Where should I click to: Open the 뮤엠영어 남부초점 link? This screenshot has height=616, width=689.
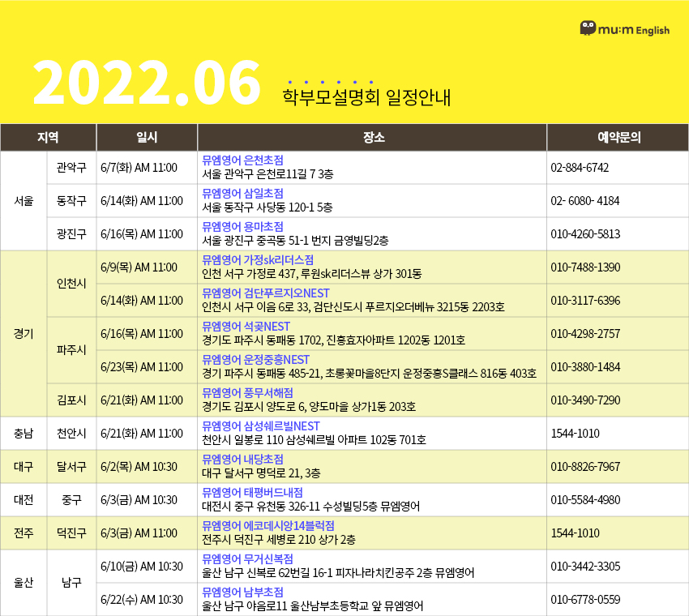tap(242, 592)
